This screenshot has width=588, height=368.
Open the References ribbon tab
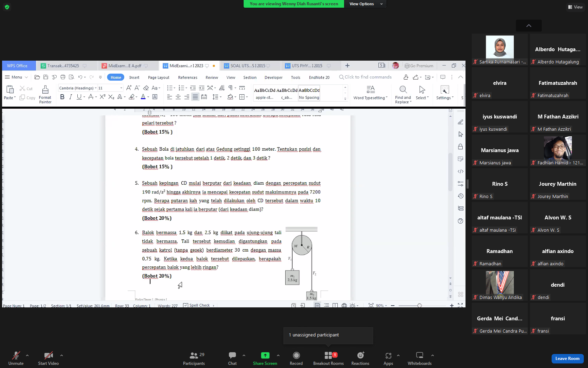click(x=188, y=77)
